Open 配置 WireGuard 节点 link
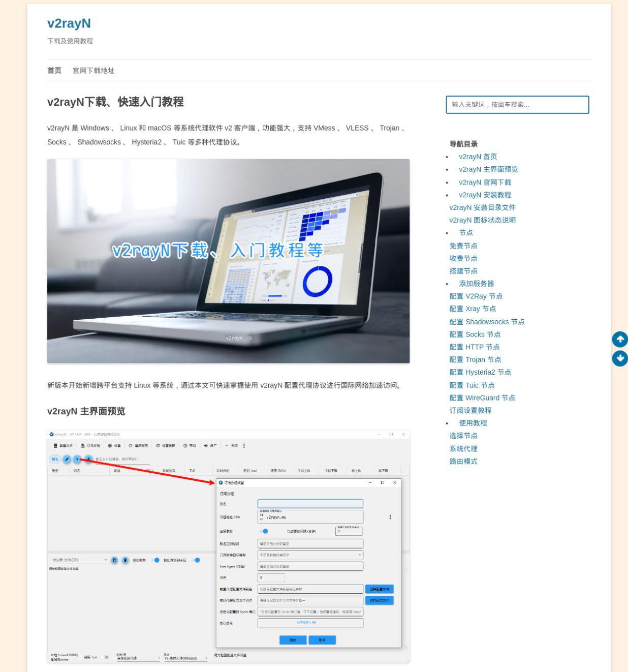Screen dimensions: 628x672 pyautogui.click(x=482, y=398)
